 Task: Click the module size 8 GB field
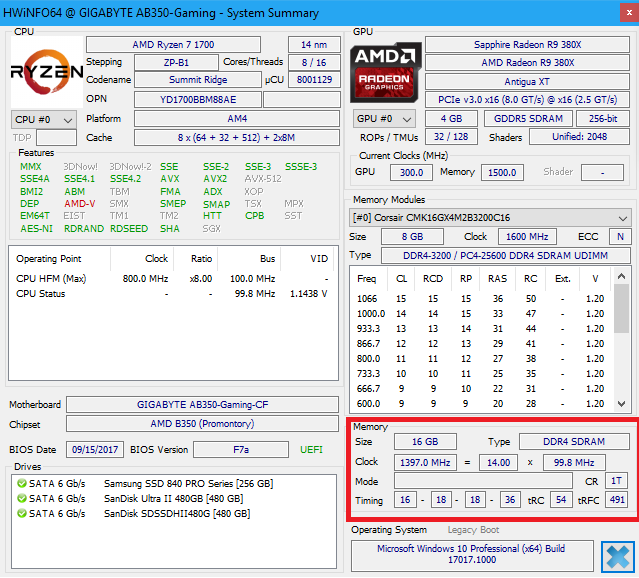point(412,237)
